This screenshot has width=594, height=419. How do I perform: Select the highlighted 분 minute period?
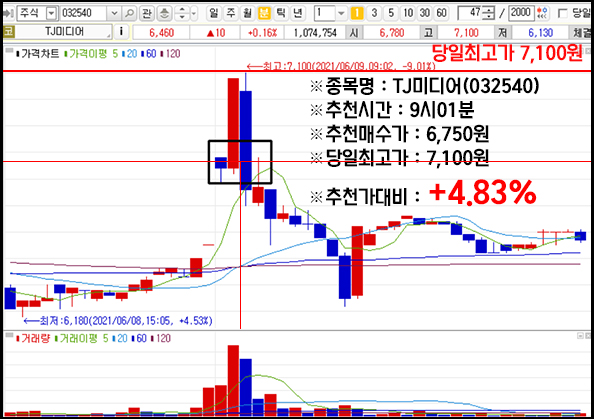point(264,13)
